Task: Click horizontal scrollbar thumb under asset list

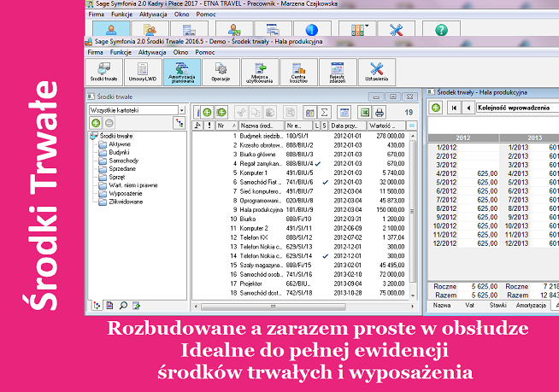Action: [273, 307]
